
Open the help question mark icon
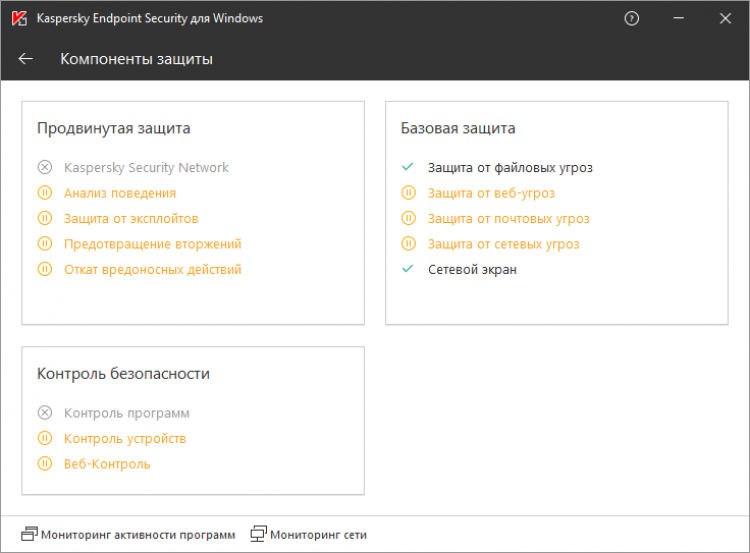point(631,18)
